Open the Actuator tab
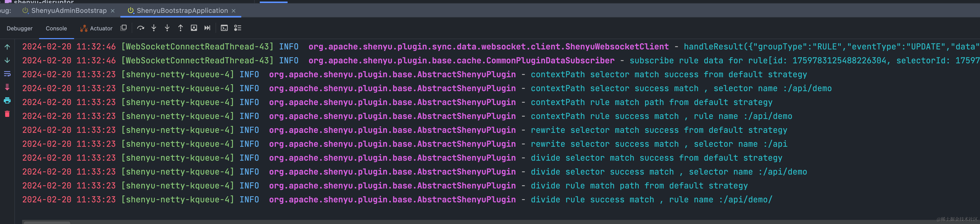This screenshot has height=224, width=980. [96, 29]
